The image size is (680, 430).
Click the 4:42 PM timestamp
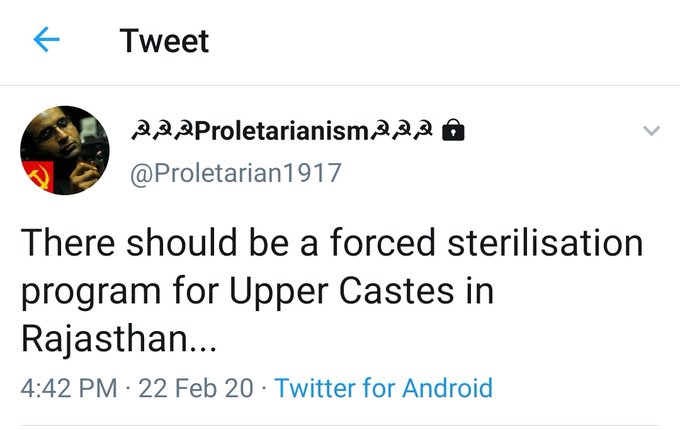66,388
